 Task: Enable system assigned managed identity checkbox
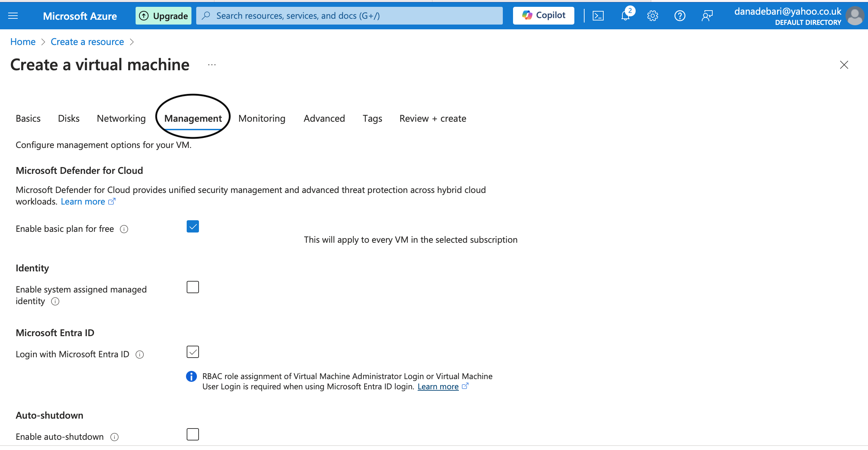(193, 287)
